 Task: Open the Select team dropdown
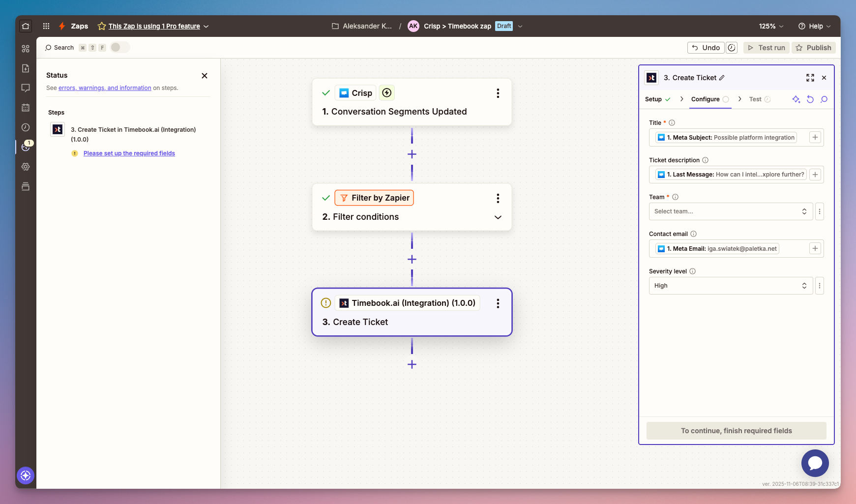730,211
